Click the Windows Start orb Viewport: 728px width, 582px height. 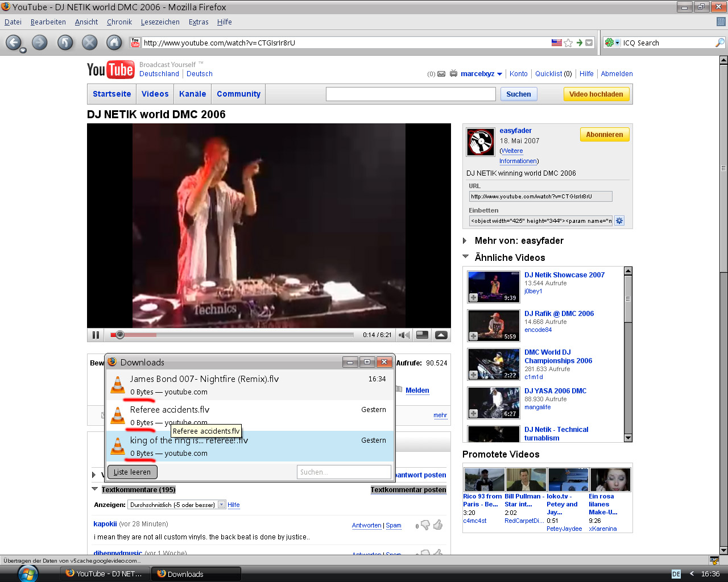[x=27, y=573]
